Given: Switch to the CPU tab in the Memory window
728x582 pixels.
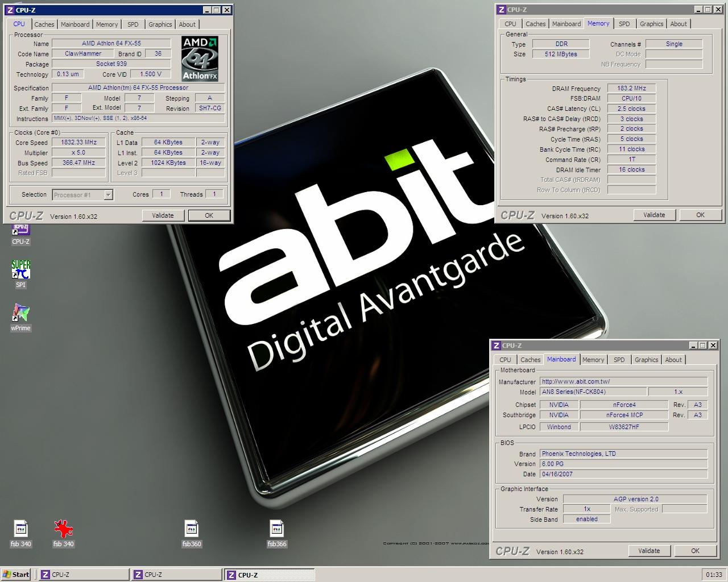Looking at the screenshot, I should 510,24.
